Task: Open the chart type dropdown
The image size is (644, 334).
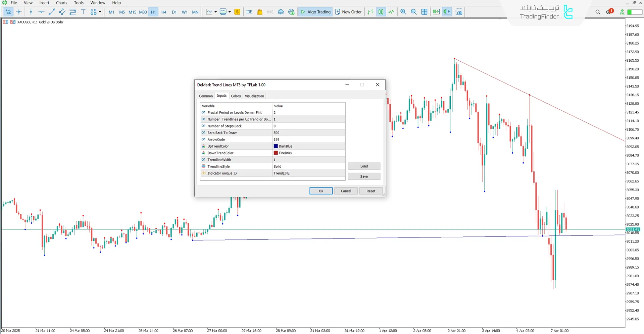Action: pyautogui.click(x=229, y=12)
